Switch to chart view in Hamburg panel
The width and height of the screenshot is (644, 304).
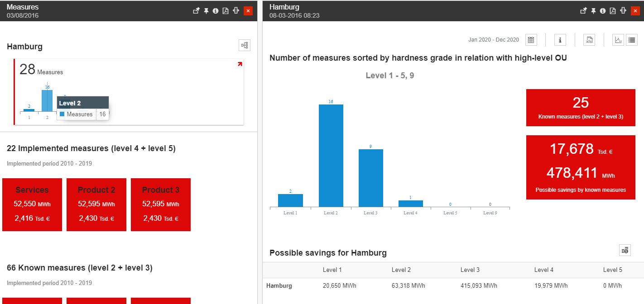(618, 40)
